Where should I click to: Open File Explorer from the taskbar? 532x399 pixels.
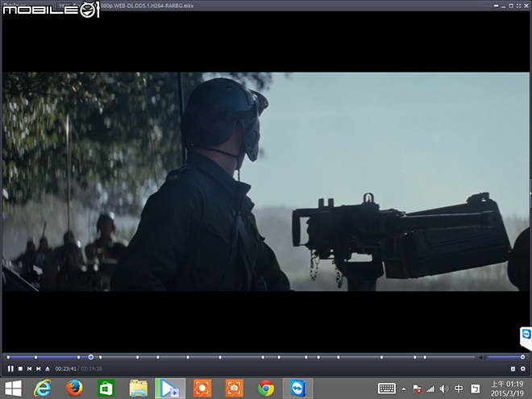tap(138, 389)
